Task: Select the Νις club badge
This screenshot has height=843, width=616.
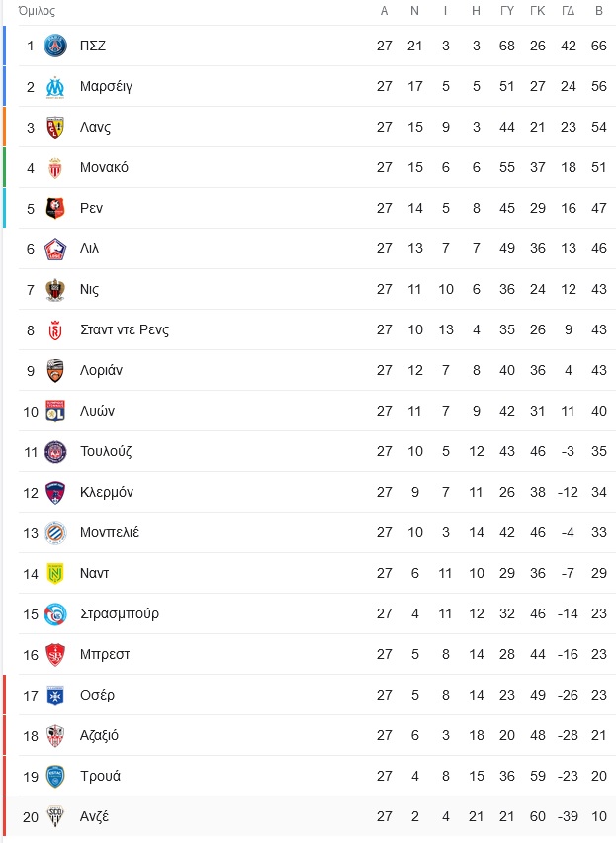Action: (55, 289)
